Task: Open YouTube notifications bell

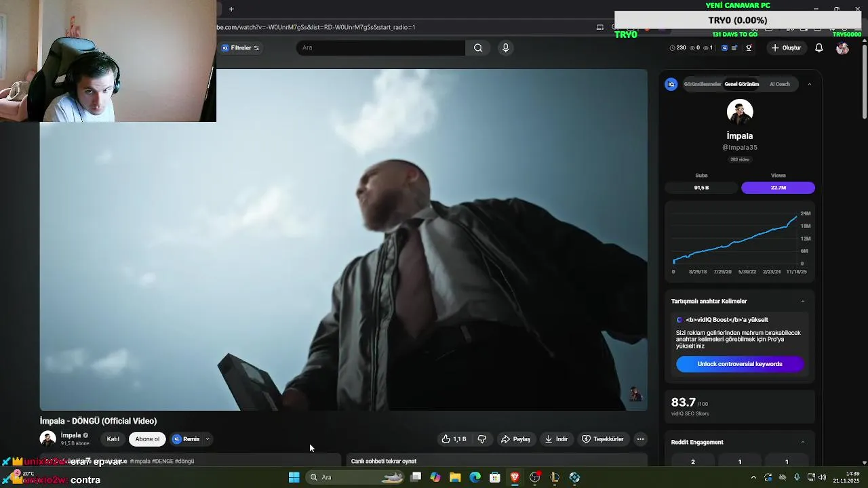Action: pos(819,48)
